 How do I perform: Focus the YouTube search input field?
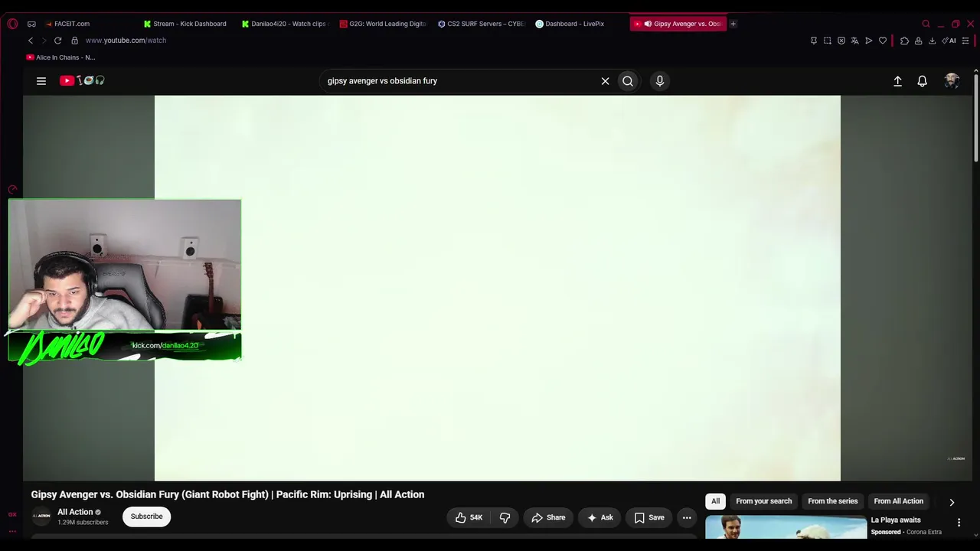pos(459,81)
